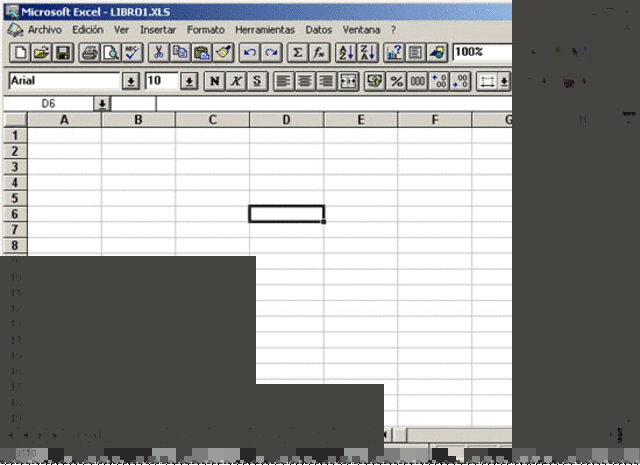This screenshot has height=465, width=640.
Task: Click the Paste clipboard icon
Action: coord(202,53)
